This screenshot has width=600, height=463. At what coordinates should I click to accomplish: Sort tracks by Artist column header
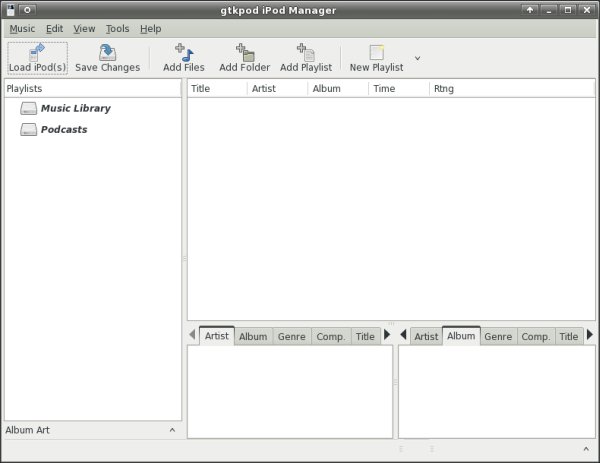(x=278, y=88)
